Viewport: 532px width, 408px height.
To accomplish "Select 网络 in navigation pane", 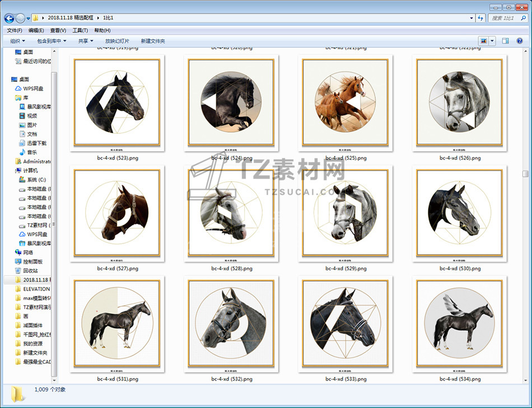I will (24, 252).
